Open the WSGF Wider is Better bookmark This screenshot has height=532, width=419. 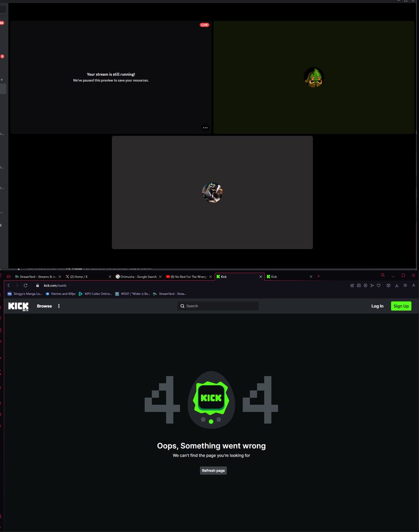pyautogui.click(x=132, y=294)
